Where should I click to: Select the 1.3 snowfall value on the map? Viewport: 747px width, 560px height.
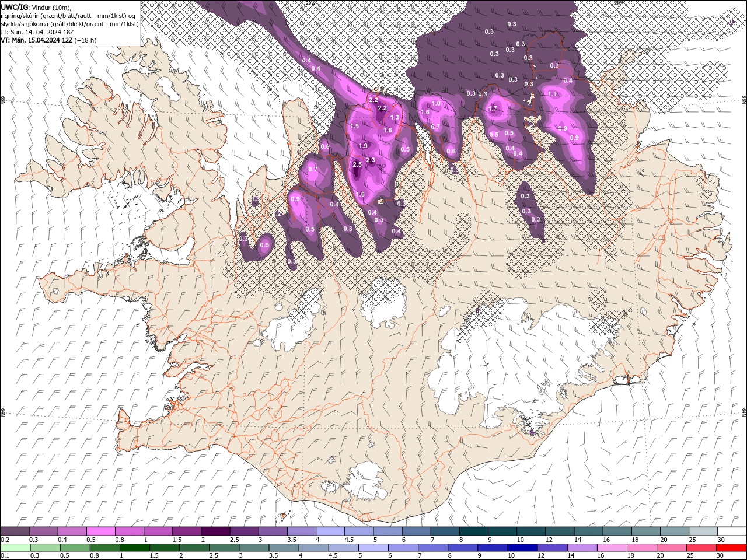point(395,117)
